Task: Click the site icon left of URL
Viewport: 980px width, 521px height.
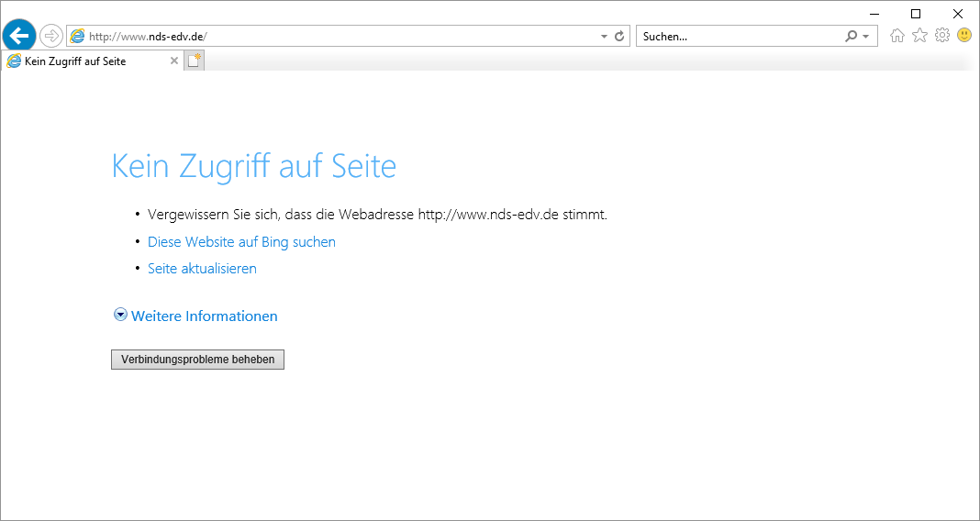Action: 77,37
